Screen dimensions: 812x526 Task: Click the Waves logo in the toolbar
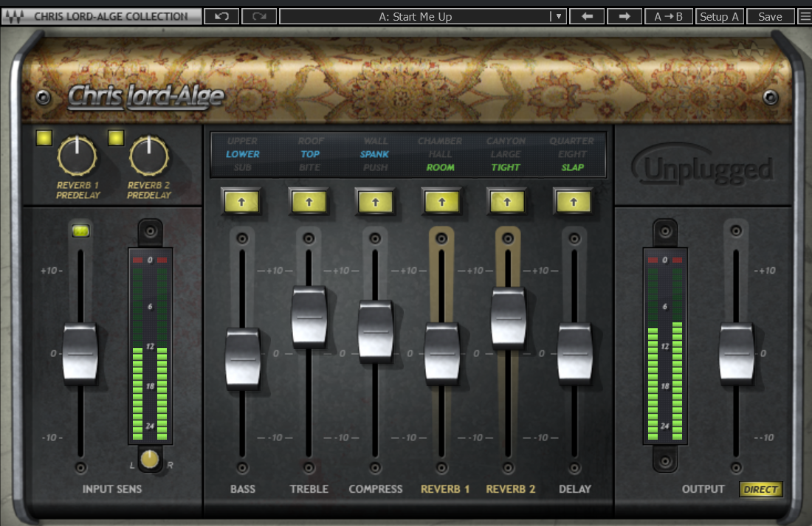15,16
